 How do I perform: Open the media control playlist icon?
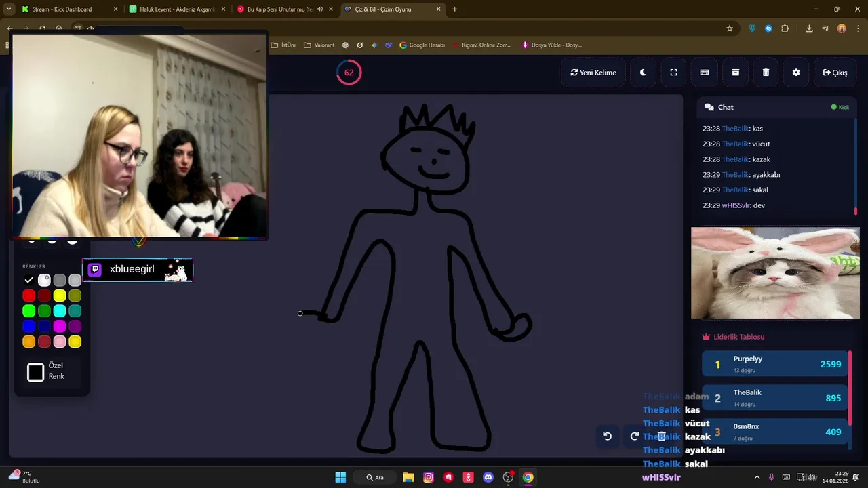pyautogui.click(x=825, y=28)
